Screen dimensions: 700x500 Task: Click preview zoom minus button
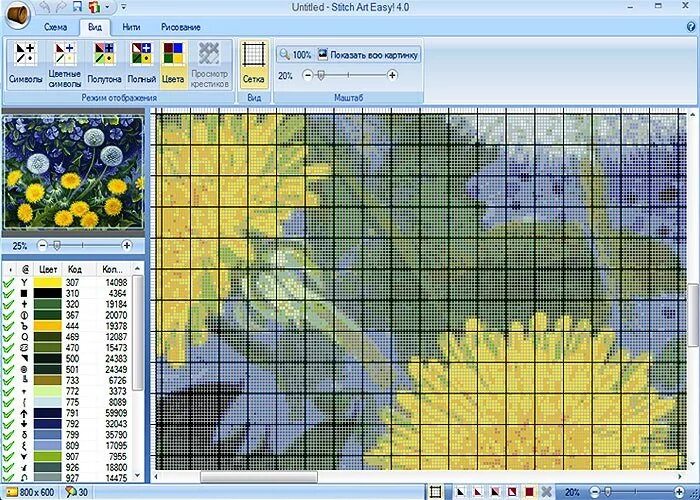pos(42,245)
